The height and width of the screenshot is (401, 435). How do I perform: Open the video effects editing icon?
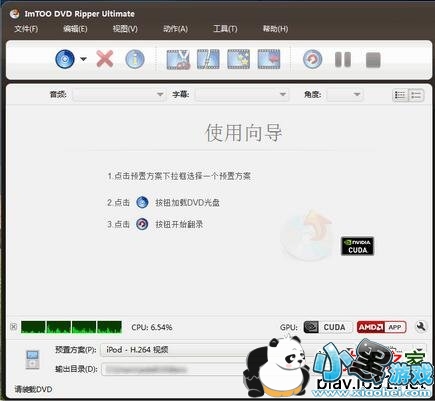[239, 59]
